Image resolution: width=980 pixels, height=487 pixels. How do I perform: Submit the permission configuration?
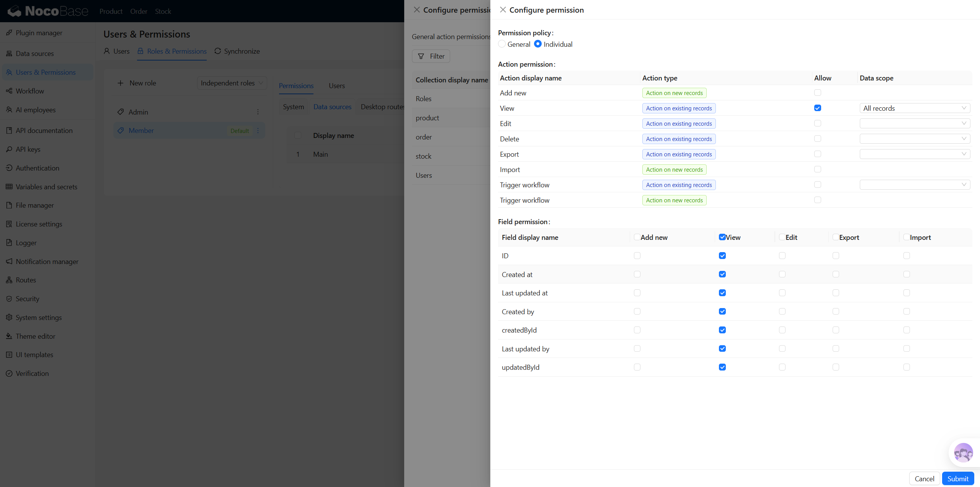click(957, 478)
